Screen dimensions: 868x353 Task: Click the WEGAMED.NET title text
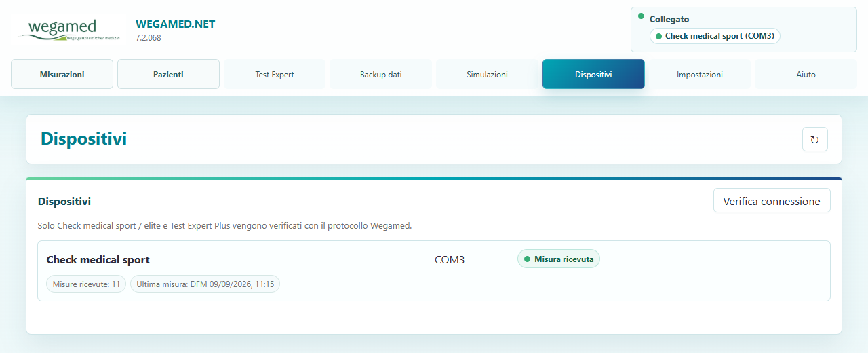coord(175,24)
